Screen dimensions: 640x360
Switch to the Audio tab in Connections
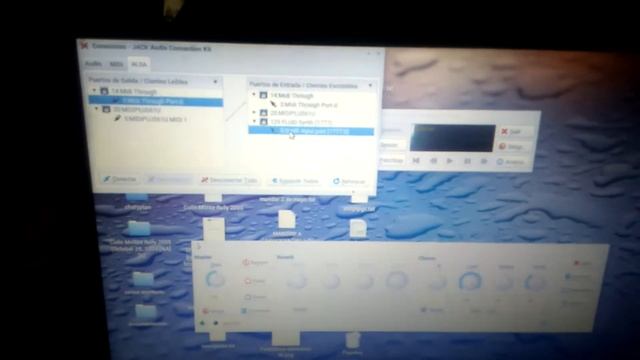[x=93, y=64]
